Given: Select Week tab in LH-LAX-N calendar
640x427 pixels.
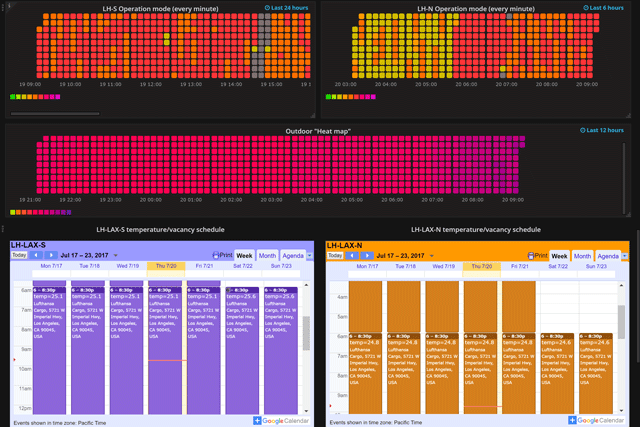Looking at the screenshot, I should [x=558, y=256].
